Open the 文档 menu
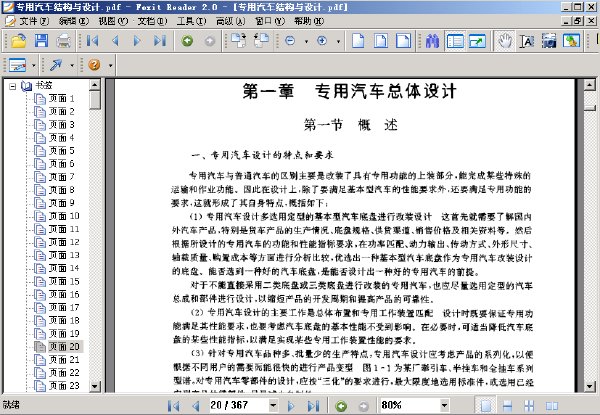The height and width of the screenshot is (415, 600). coord(152,21)
